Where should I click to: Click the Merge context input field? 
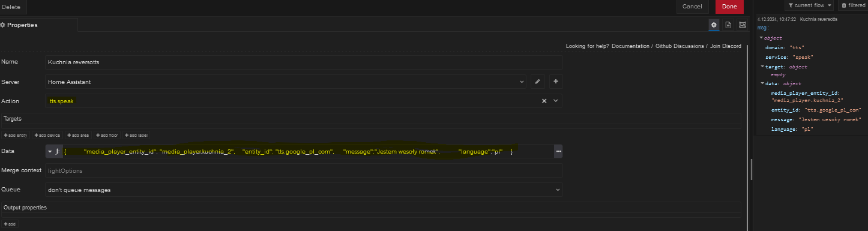pyautogui.click(x=304, y=170)
